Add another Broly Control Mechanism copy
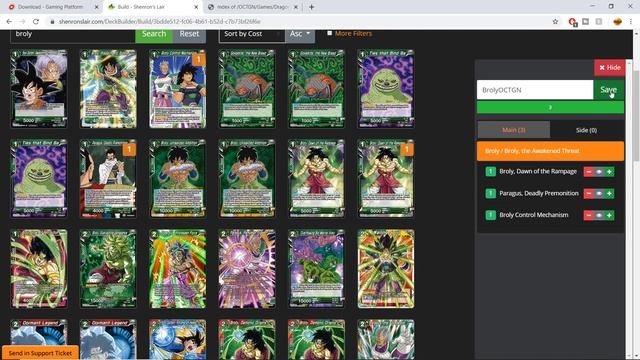Screen dimensions: 640x360 (609, 215)
